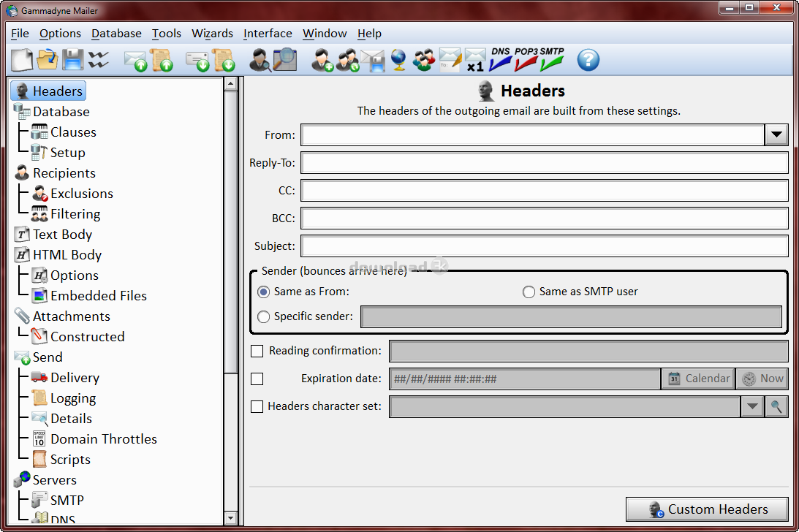Viewport: 799px width, 532px height.
Task: Click the open folder toolbar icon
Action: pos(48,60)
